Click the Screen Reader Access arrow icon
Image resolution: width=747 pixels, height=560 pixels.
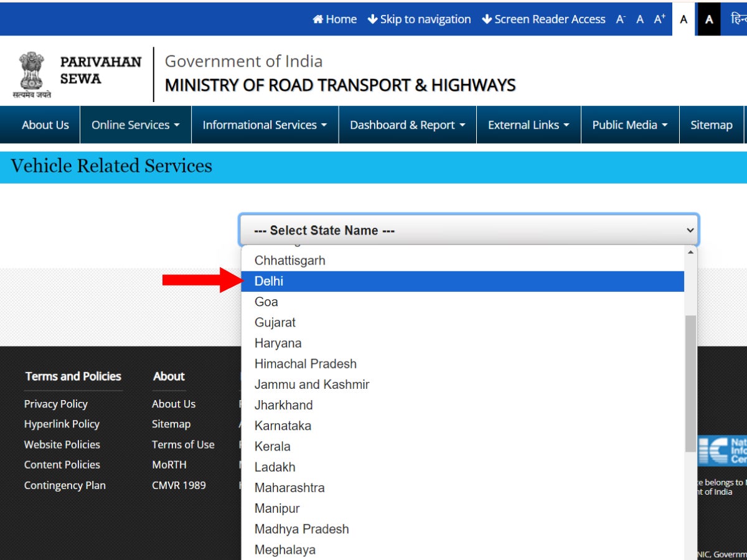pos(487,19)
